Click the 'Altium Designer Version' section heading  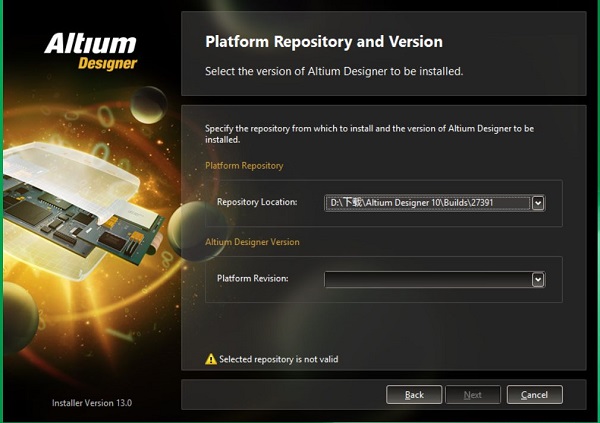252,242
